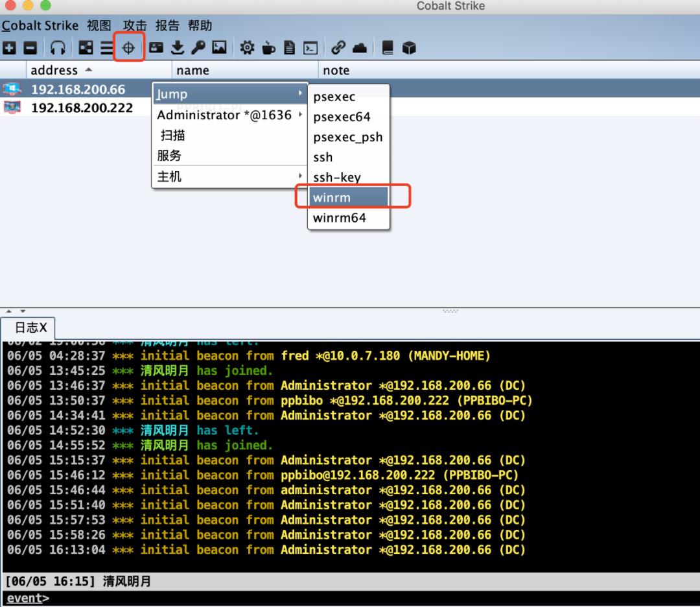Click the terminal scripted web delivery icon

point(310,47)
